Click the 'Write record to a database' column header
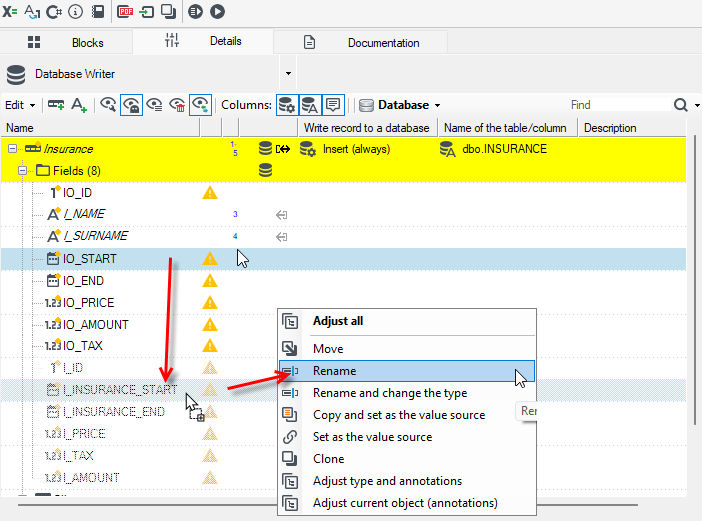Viewport: 702px width, 521px height. pos(367,128)
